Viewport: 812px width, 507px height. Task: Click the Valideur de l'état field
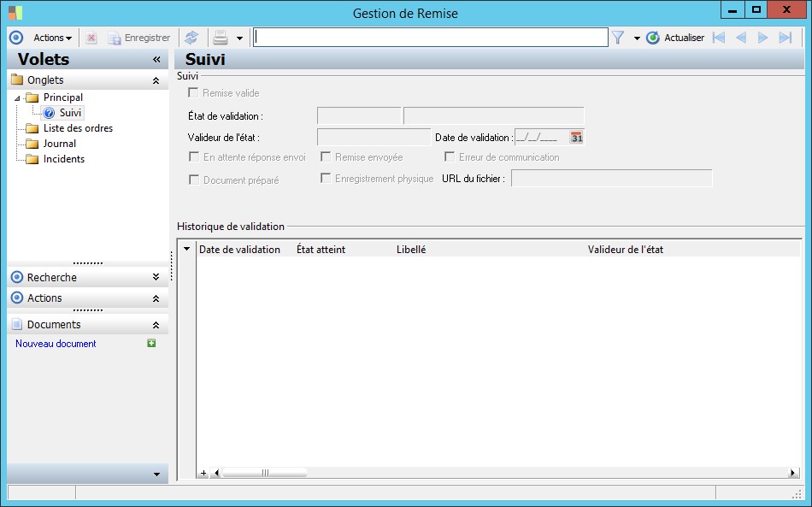374,138
